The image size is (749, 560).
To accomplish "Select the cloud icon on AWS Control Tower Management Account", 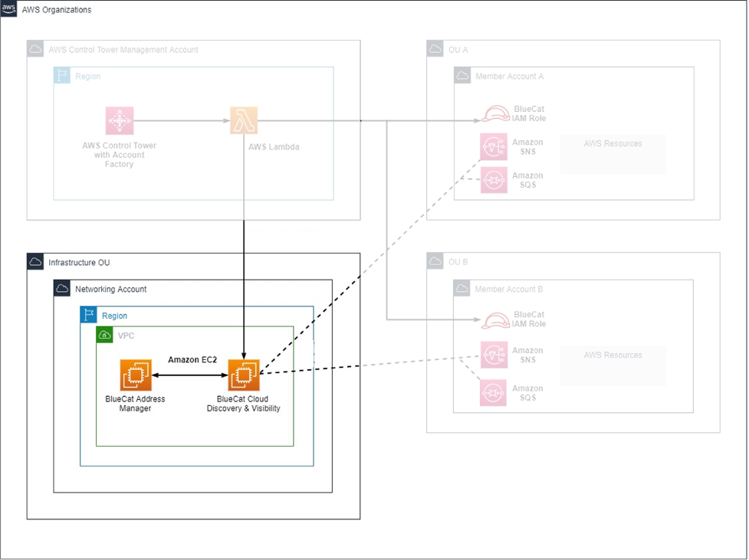I will click(x=34, y=48).
